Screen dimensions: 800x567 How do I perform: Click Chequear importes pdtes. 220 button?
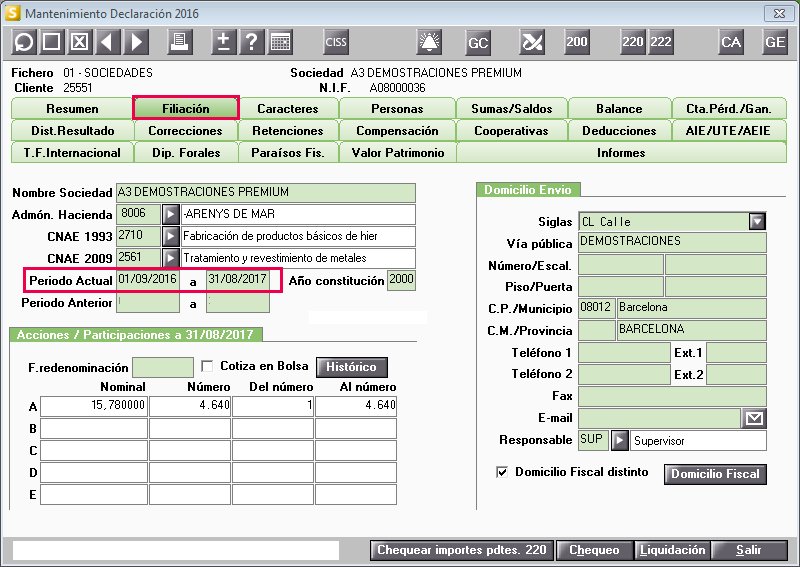tap(462, 550)
